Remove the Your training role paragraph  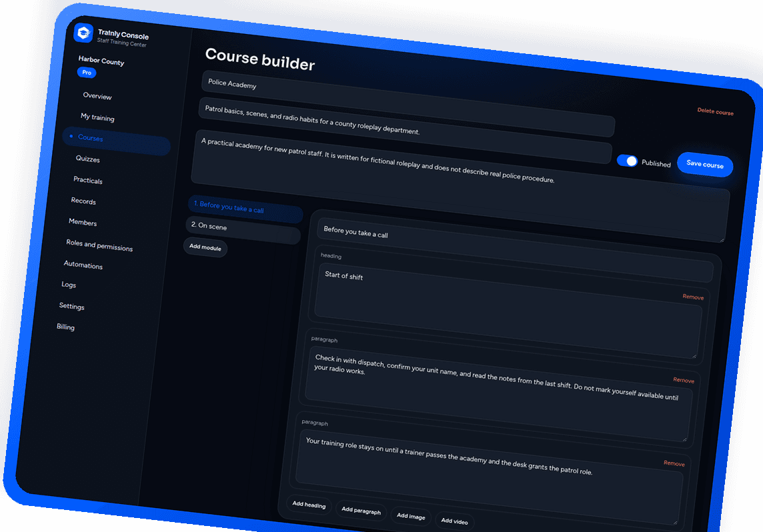[x=674, y=463]
